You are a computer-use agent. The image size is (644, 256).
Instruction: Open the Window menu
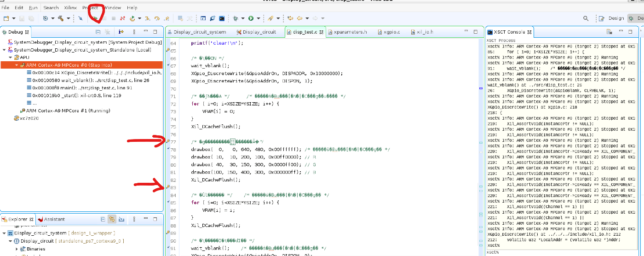[113, 7]
